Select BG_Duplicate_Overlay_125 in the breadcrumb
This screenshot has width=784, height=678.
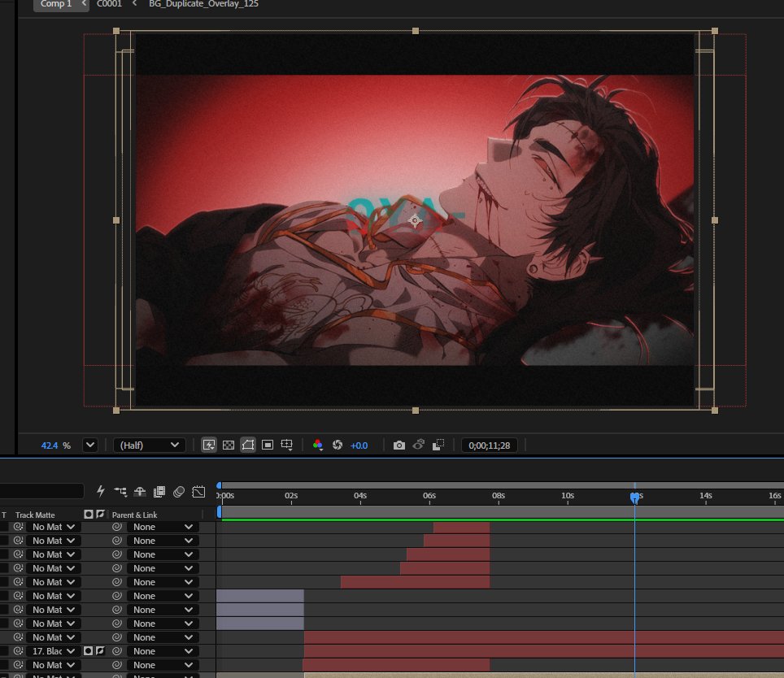[x=203, y=4]
